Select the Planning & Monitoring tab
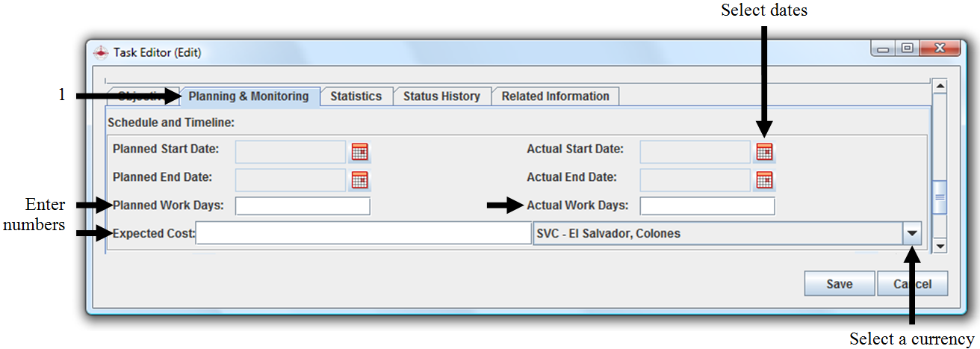Image resolution: width=980 pixels, height=349 pixels. [249, 96]
